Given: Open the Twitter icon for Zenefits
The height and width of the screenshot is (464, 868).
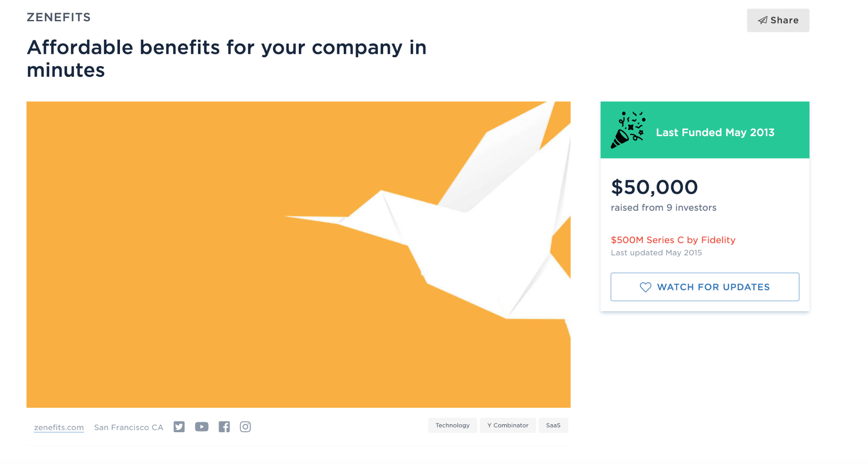Looking at the screenshot, I should coord(179,427).
